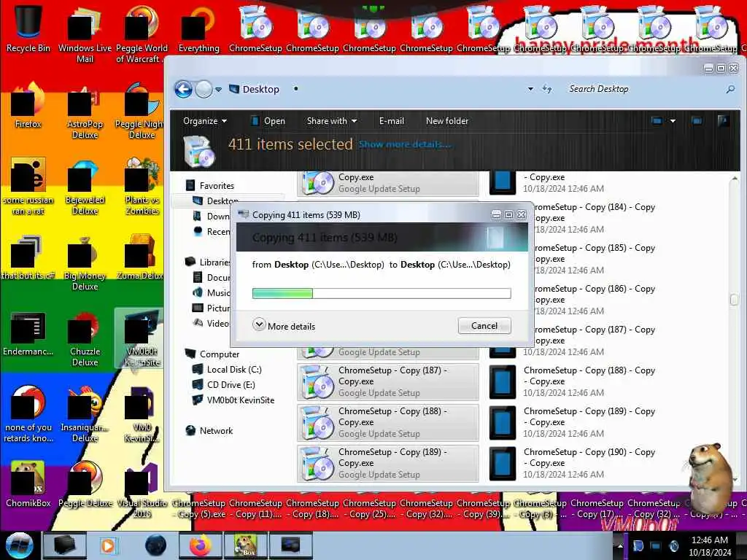
Task: Open the change view dropdown arrow
Action: 673,121
